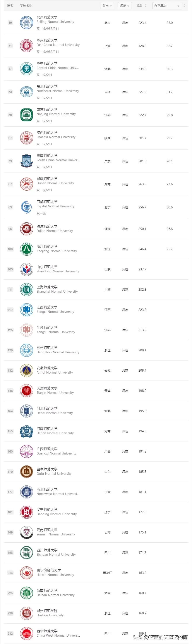Click Shandong Normal University emblem
The width and height of the screenshot is (192, 644).
[27, 270]
